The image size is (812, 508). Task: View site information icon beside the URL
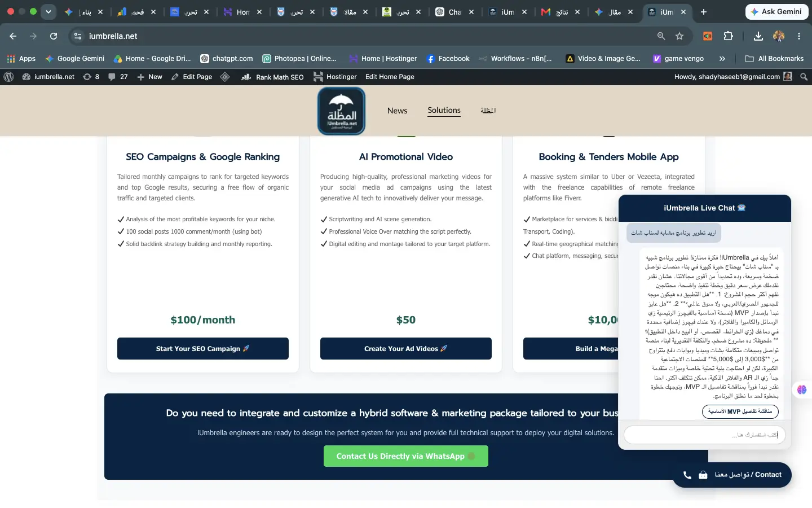[x=78, y=36]
